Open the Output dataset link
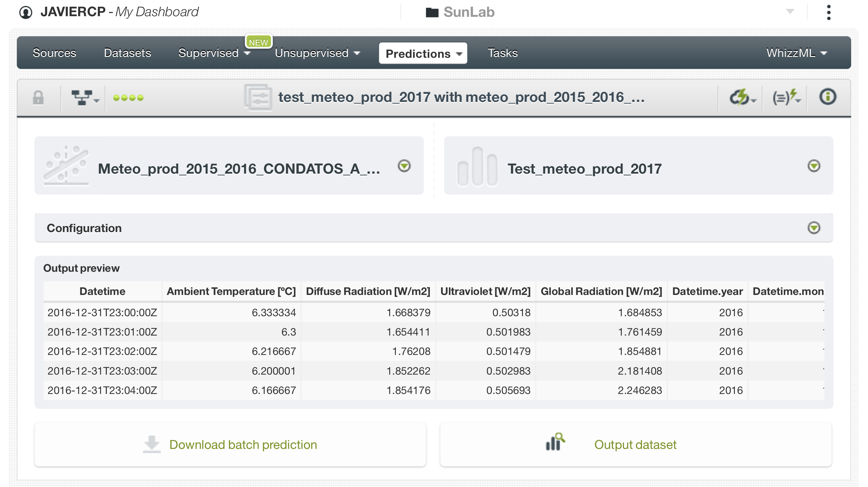This screenshot has width=868, height=487. click(635, 444)
